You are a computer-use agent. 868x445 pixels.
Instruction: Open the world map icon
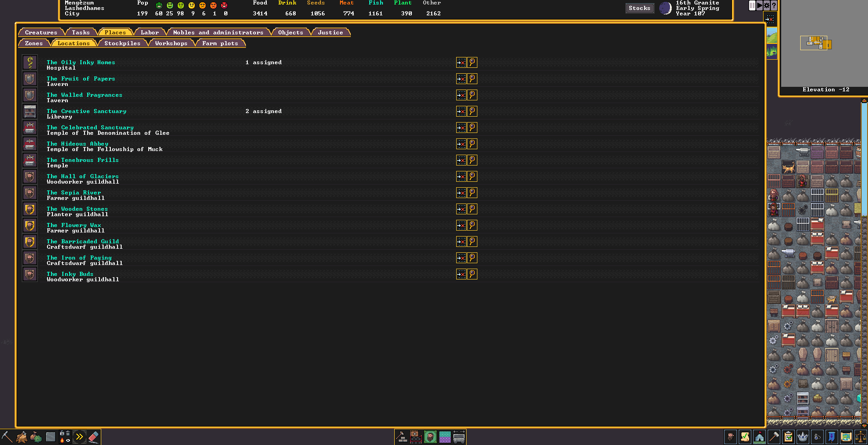846,437
